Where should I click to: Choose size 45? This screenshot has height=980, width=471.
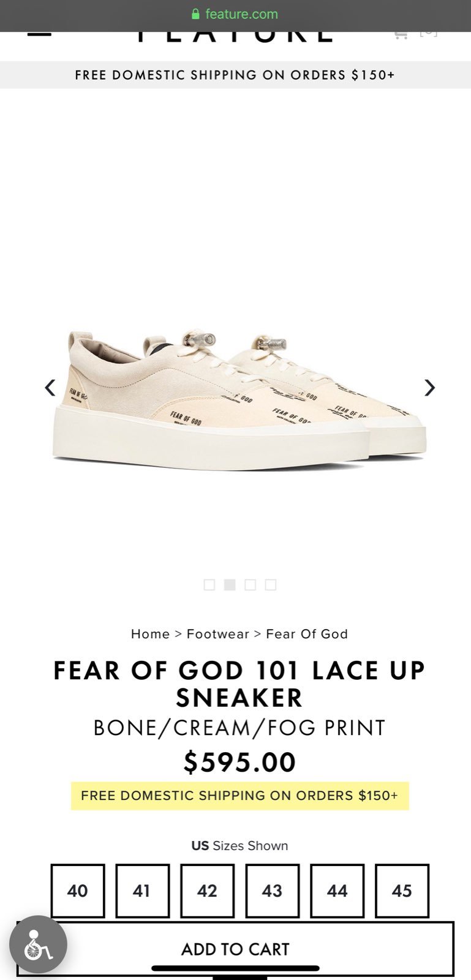point(402,891)
